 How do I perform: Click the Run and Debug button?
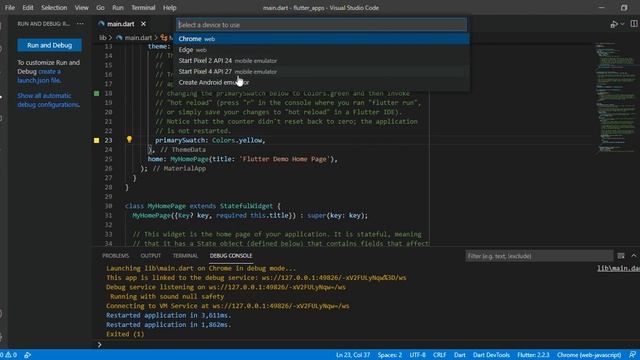coord(49,45)
